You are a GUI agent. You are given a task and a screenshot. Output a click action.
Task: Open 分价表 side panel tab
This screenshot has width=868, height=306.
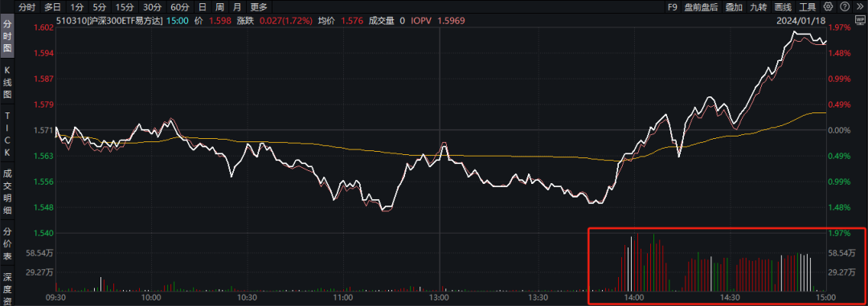pos(7,243)
